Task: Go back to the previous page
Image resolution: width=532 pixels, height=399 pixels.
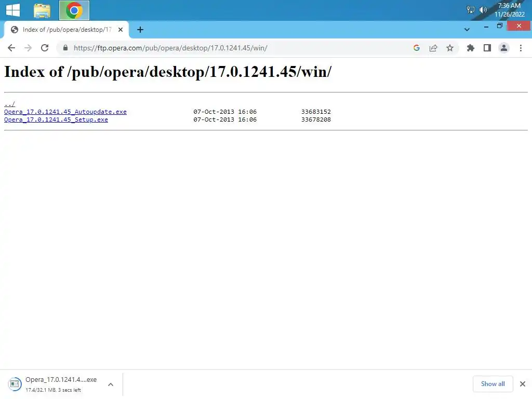Action: pyautogui.click(x=11, y=48)
